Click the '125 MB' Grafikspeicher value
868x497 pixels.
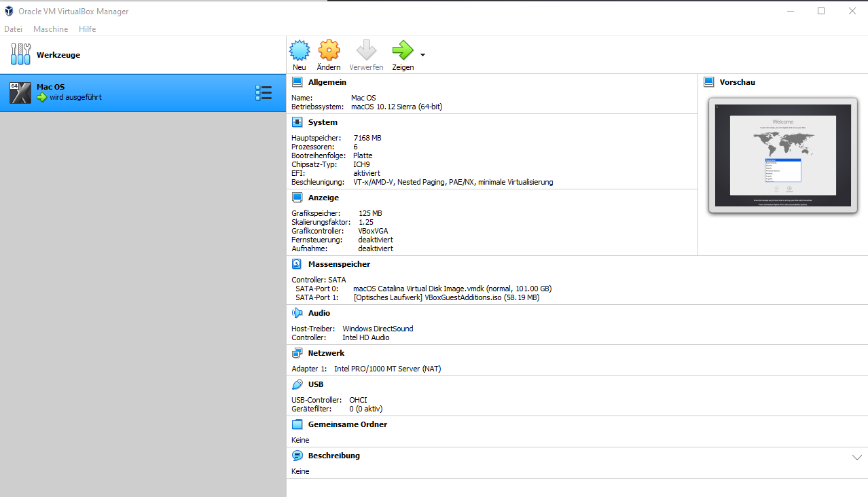coord(370,213)
